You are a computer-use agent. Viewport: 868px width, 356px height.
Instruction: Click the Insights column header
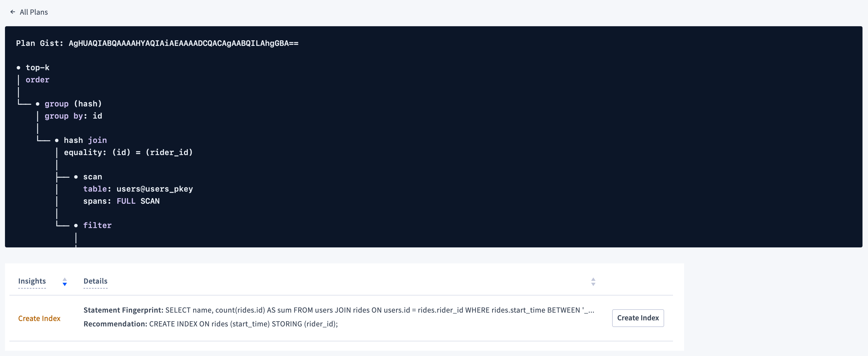tap(32, 281)
